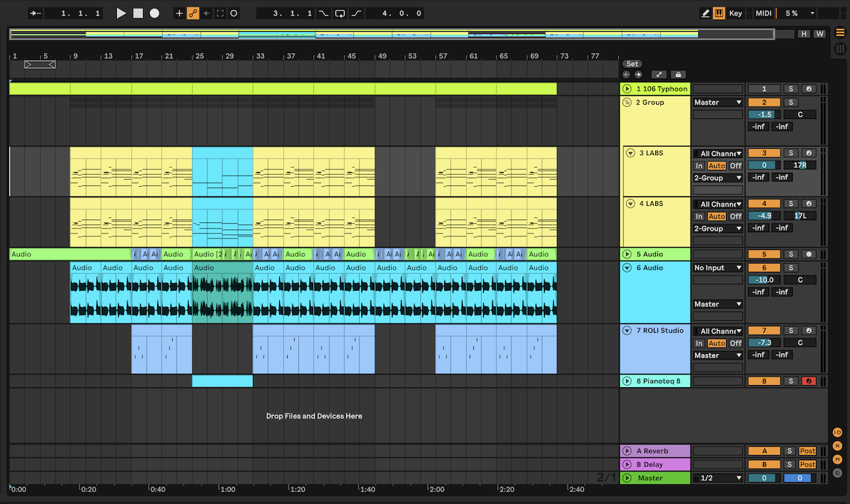850x504 pixels.
Task: Toggle Computer MIDI Keyboard icon
Action: [719, 13]
